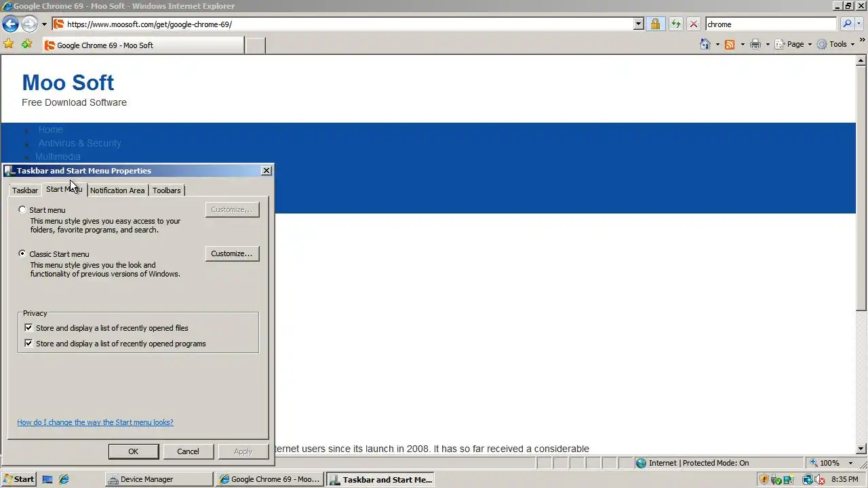Click the green Refresh arrows icon

coord(675,24)
